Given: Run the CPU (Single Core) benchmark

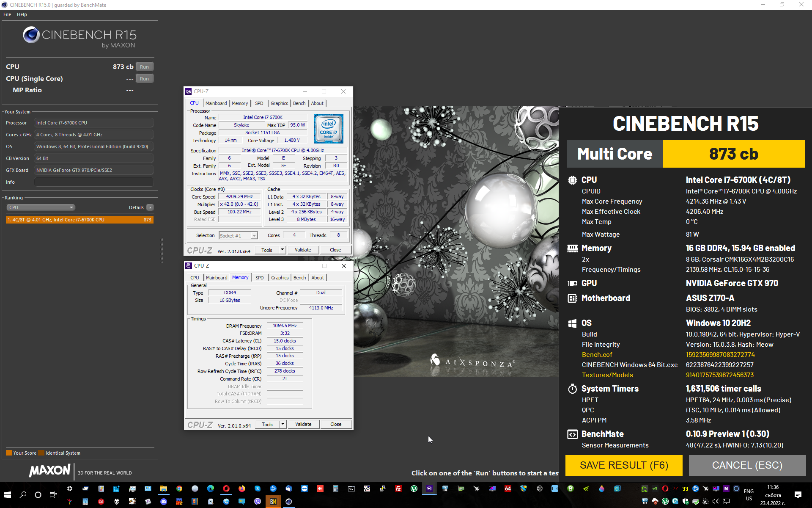Looking at the screenshot, I should [144, 79].
